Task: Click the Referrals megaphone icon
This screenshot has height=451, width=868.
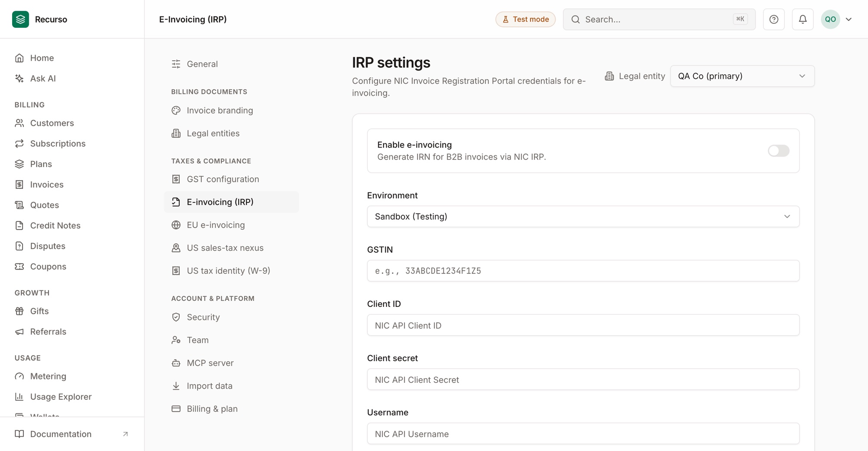Action: 19,331
